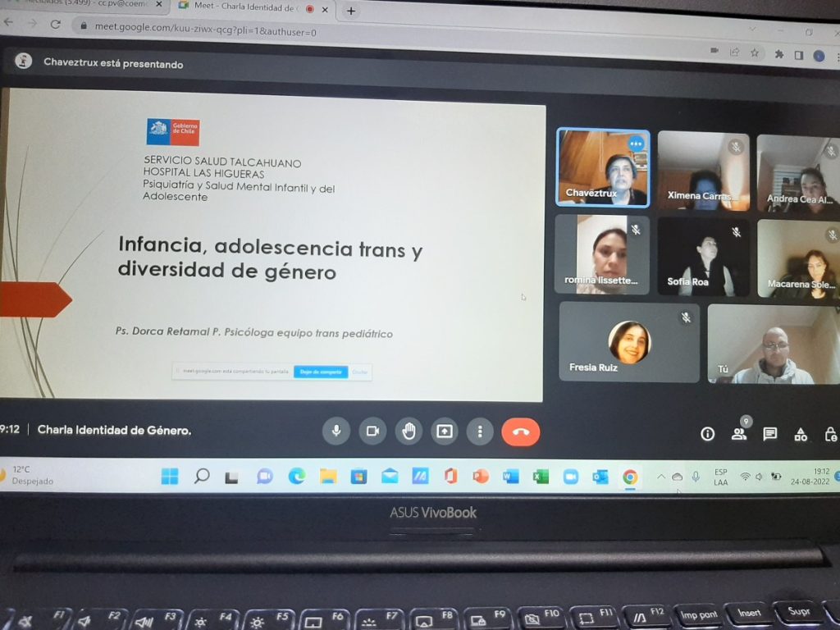The height and width of the screenshot is (630, 840).
Task: Toggle the microphone in Meet controls
Action: [336, 431]
